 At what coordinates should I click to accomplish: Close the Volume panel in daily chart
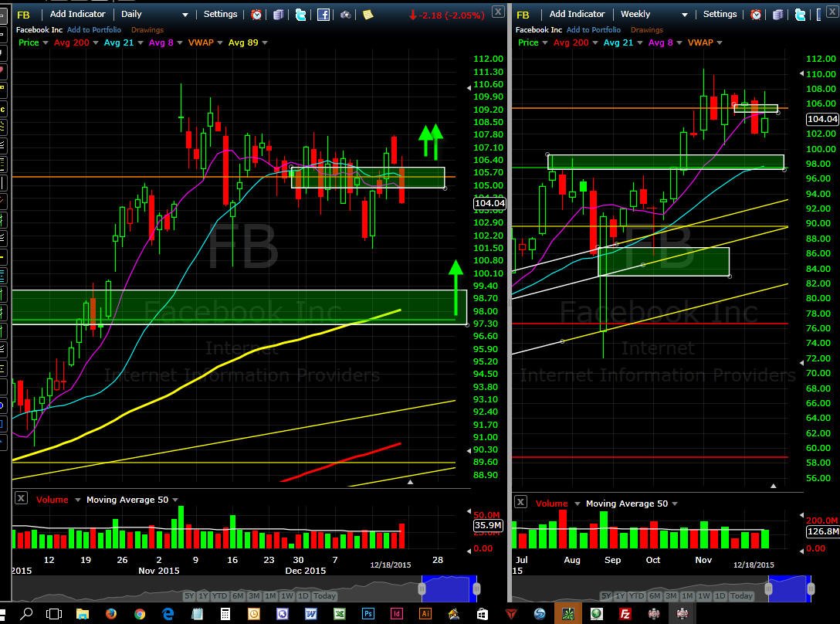pos(21,498)
